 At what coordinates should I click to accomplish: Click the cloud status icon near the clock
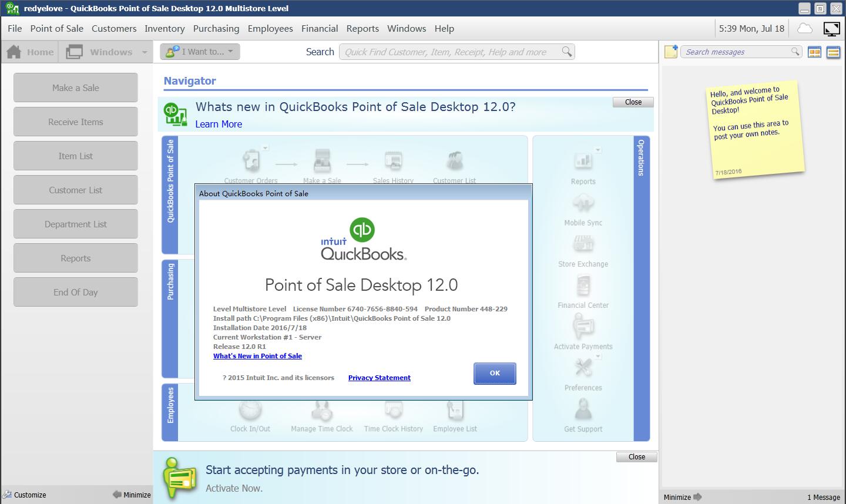[804, 28]
